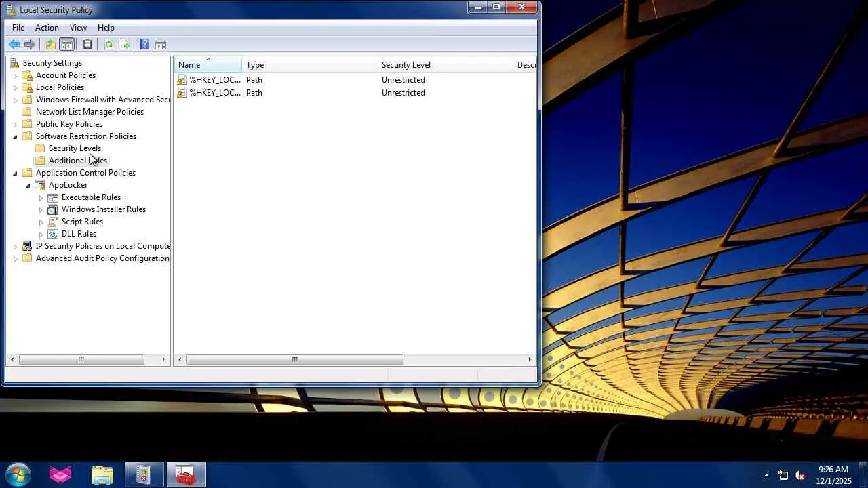The width and height of the screenshot is (868, 488).
Task: Click the Export List toolbar icon
Action: pyautogui.click(x=124, y=45)
